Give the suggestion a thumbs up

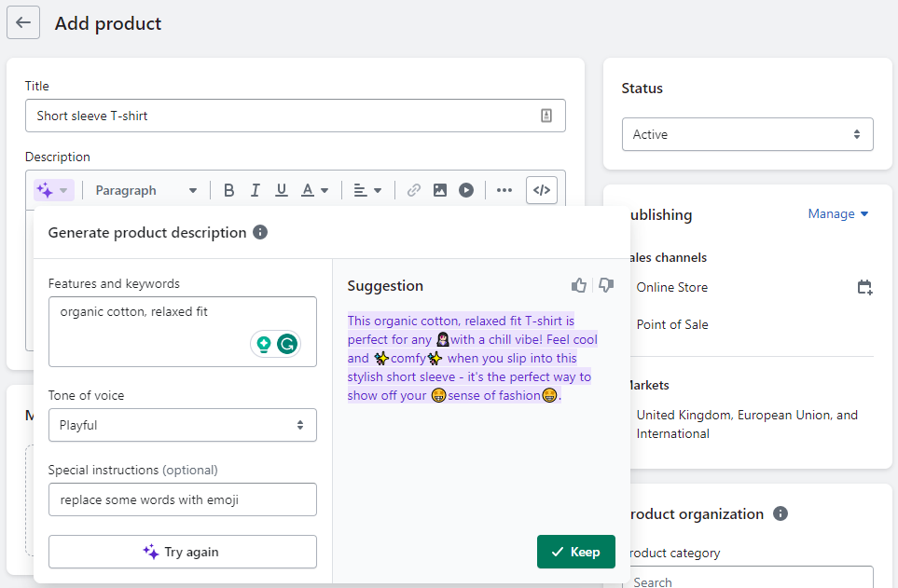tap(579, 285)
